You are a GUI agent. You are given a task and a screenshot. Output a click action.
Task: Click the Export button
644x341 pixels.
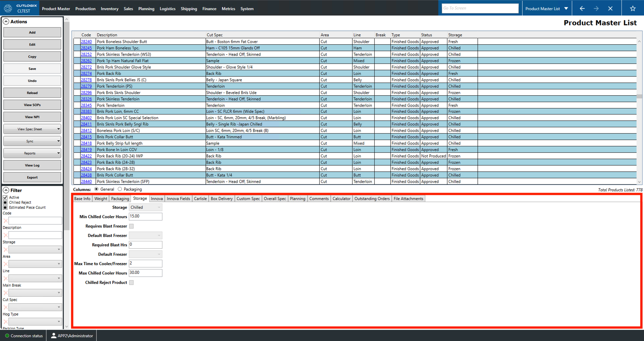(x=32, y=177)
